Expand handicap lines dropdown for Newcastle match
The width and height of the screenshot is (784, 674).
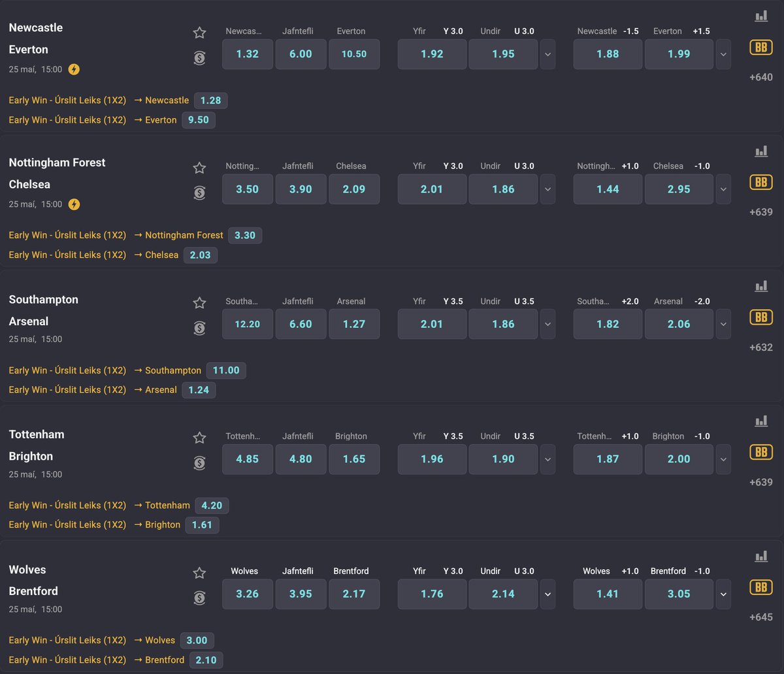[x=723, y=54]
